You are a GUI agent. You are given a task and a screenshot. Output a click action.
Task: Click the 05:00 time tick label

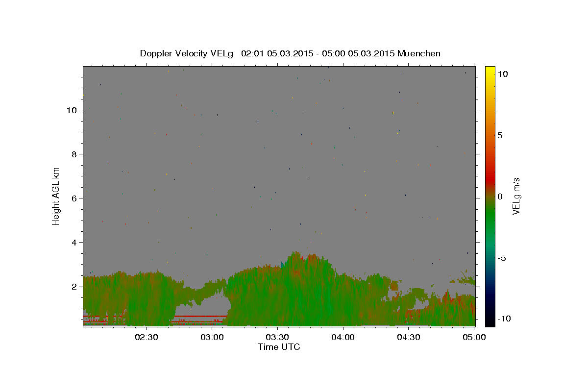474,337
